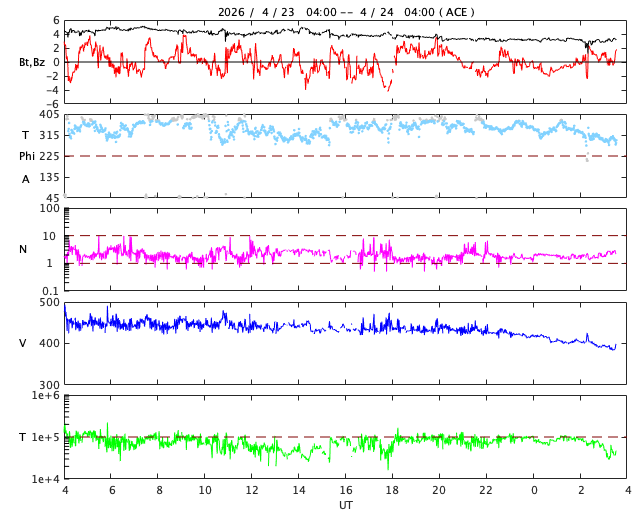Click the x-axis tick labeled 12
The image size is (640, 512).
[x=252, y=491]
